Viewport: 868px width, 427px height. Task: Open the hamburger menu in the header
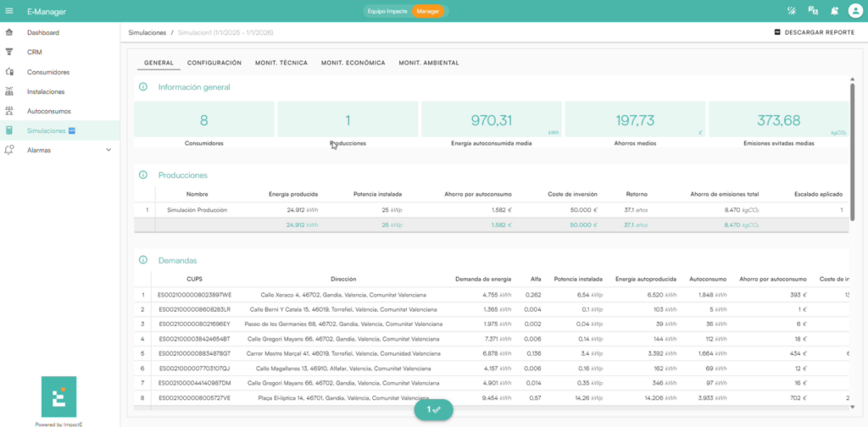(x=9, y=11)
